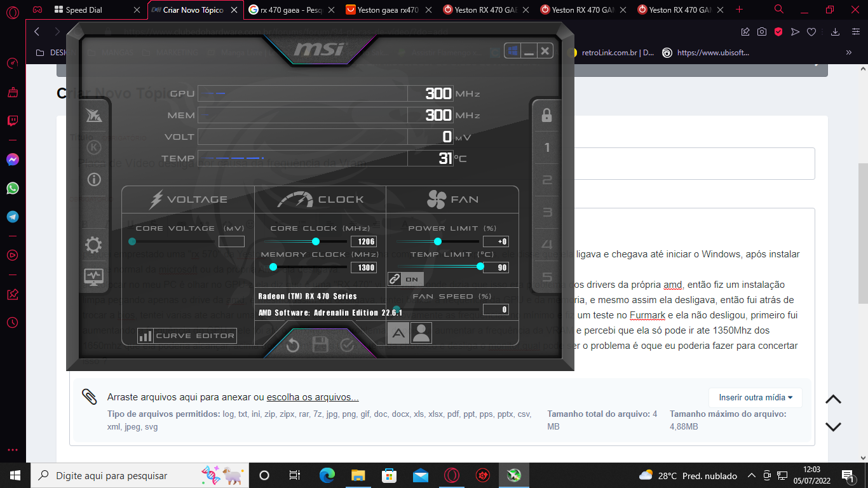Open Opera's tab search magnifier
This screenshot has height=488, width=868.
pos(779,10)
